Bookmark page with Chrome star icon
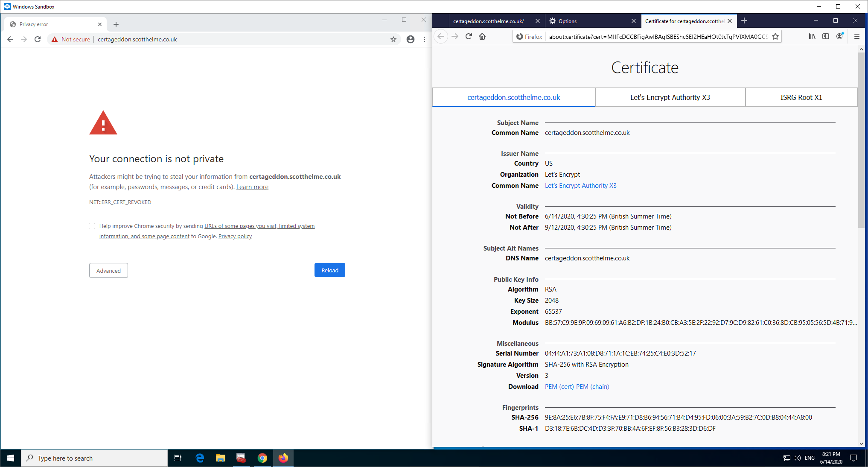The width and height of the screenshot is (868, 467). coord(393,40)
